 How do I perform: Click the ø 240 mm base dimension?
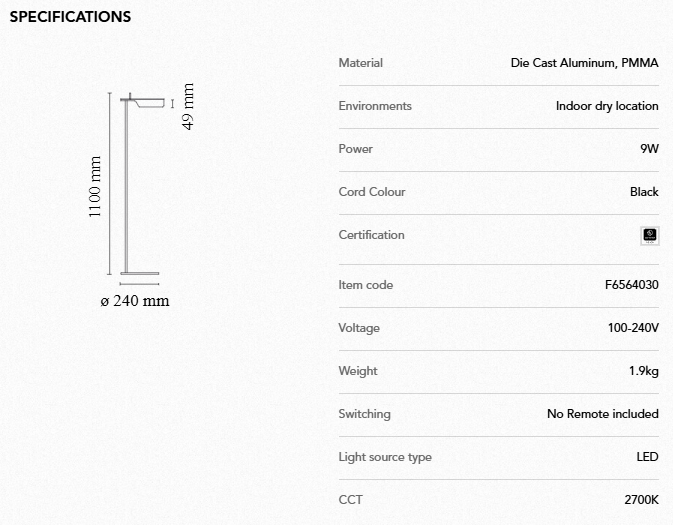click(135, 301)
